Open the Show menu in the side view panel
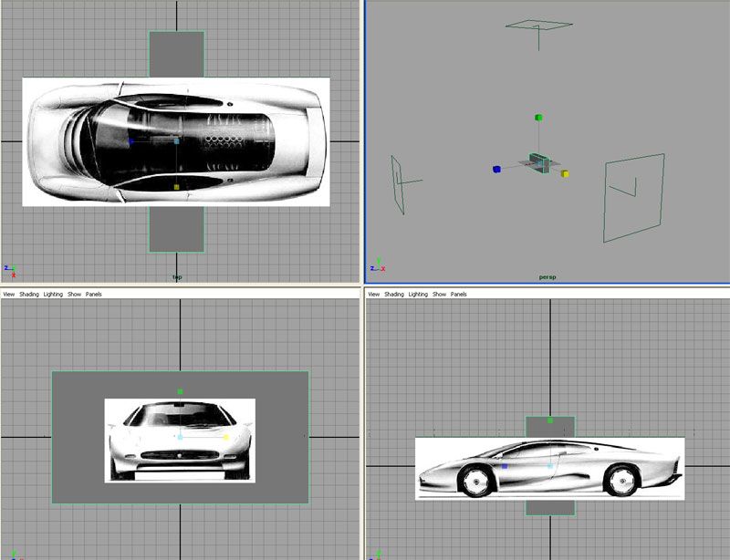The width and height of the screenshot is (730, 560). coord(440,295)
